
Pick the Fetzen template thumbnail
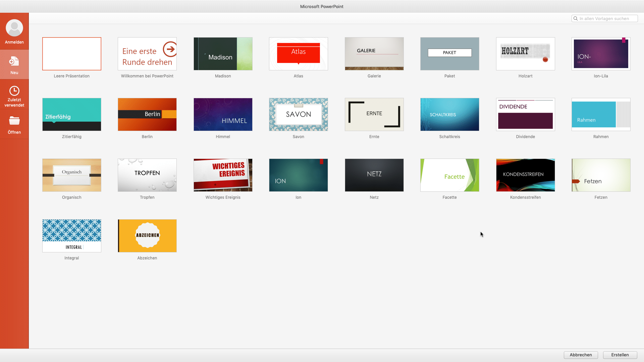pos(601,175)
